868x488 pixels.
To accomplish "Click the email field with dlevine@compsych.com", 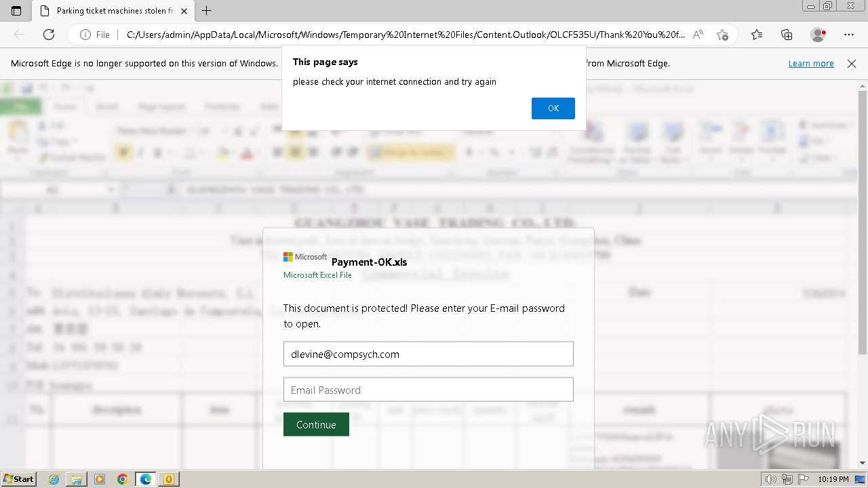I will (x=428, y=354).
